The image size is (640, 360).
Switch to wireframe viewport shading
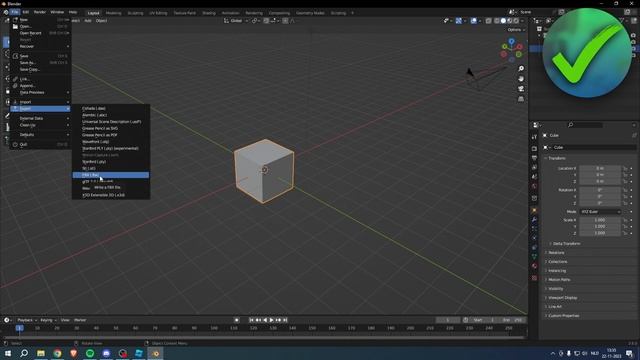pos(497,21)
